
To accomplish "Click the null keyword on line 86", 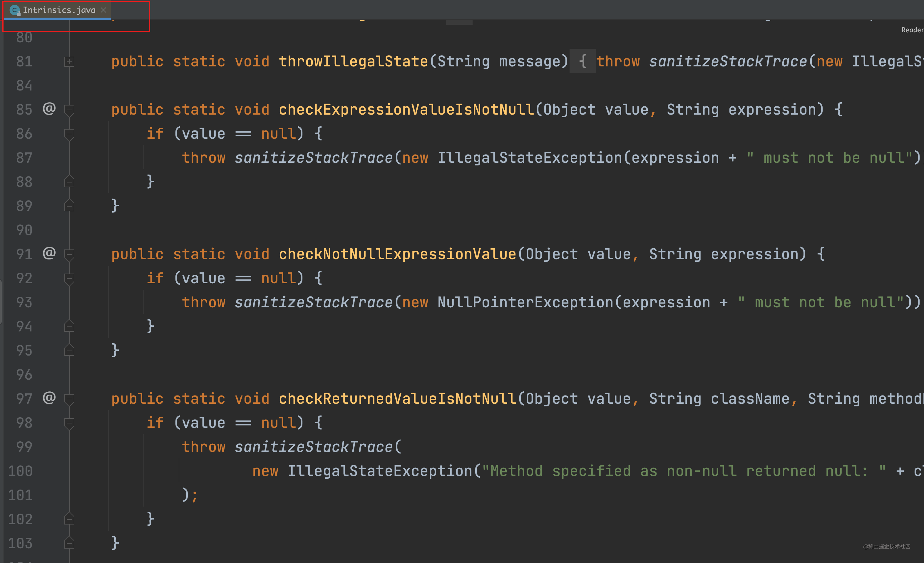I will [278, 134].
